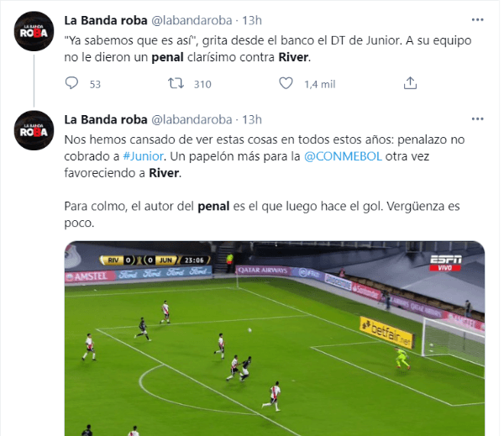Open the first La Banda roba profile avatar

coord(34,31)
